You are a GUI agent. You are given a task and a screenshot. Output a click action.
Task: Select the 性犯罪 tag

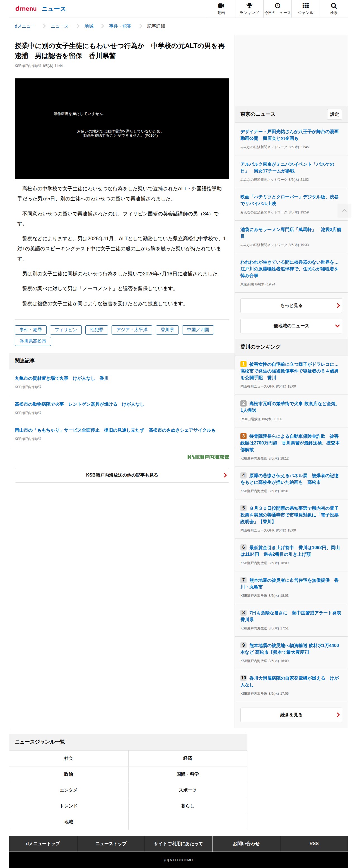click(x=97, y=330)
